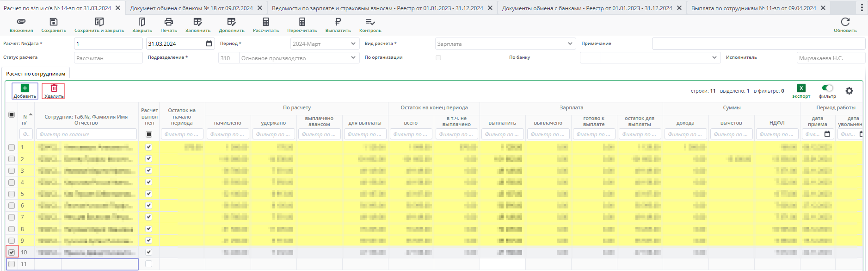Expand the Вид расчета dropdown
The width and height of the screenshot is (868, 271).
click(x=570, y=44)
